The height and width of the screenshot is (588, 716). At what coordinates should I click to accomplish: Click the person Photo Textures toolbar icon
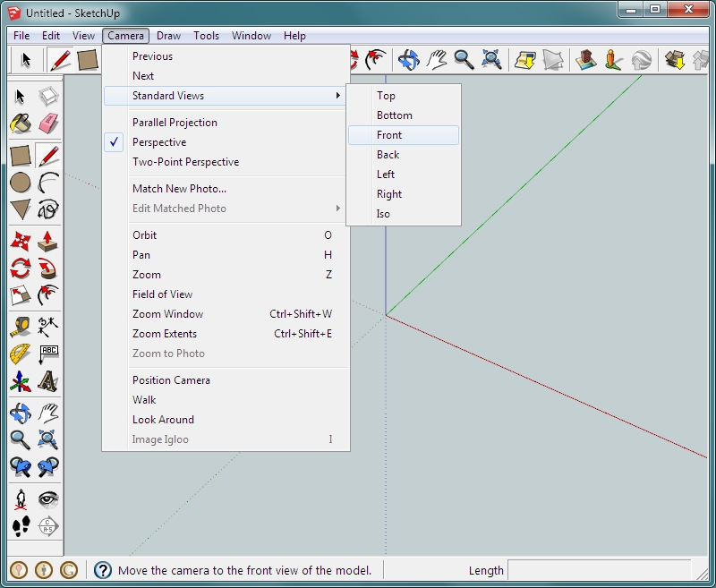613,60
